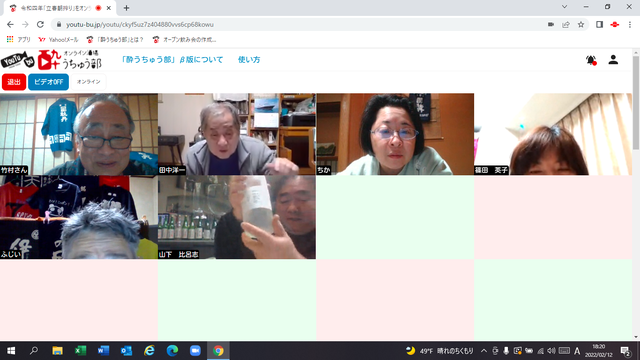The width and height of the screenshot is (640, 360).
Task: Select 田中洋一 video tile
Action: [237, 134]
